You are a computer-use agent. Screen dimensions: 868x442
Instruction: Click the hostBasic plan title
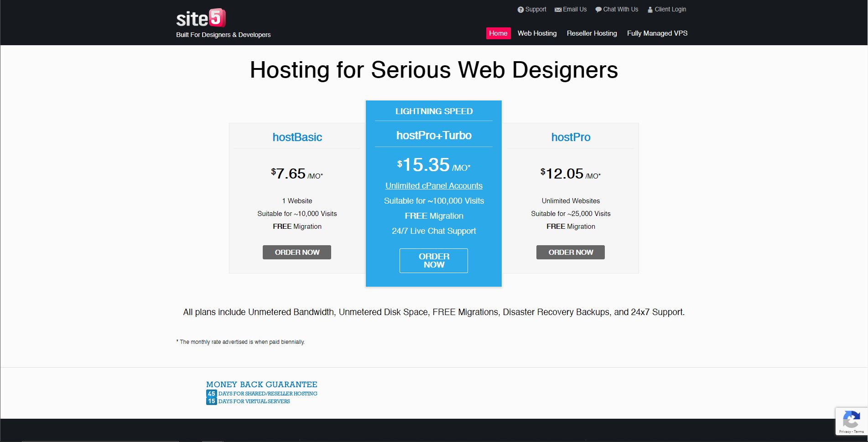(x=297, y=137)
